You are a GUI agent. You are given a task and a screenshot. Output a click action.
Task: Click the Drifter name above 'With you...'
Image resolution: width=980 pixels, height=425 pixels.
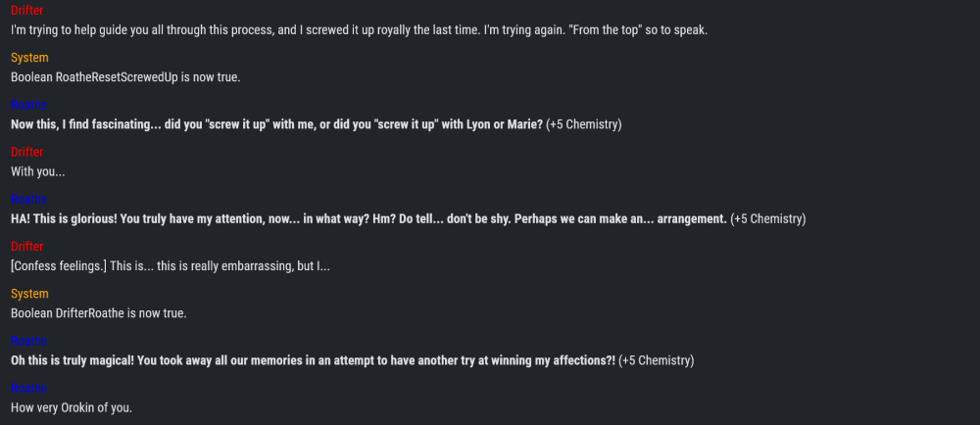(26, 153)
